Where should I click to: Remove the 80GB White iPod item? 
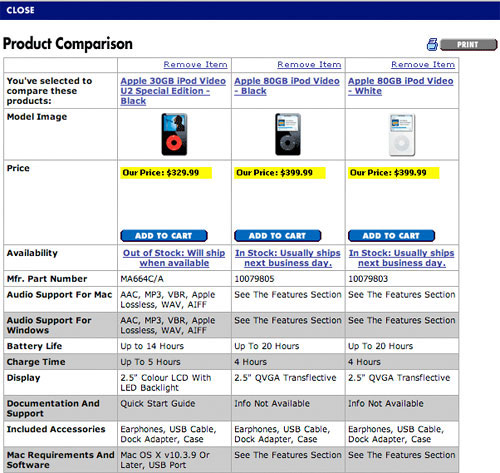coord(423,64)
